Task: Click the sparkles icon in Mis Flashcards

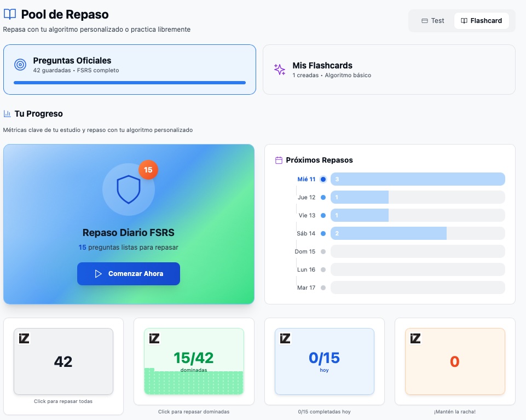Action: click(x=280, y=70)
